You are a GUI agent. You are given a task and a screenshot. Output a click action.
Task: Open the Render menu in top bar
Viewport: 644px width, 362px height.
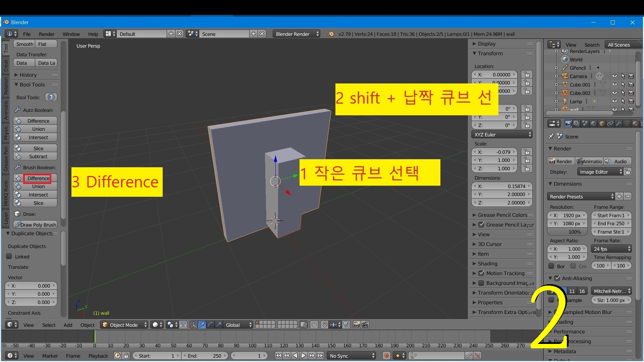pos(47,34)
